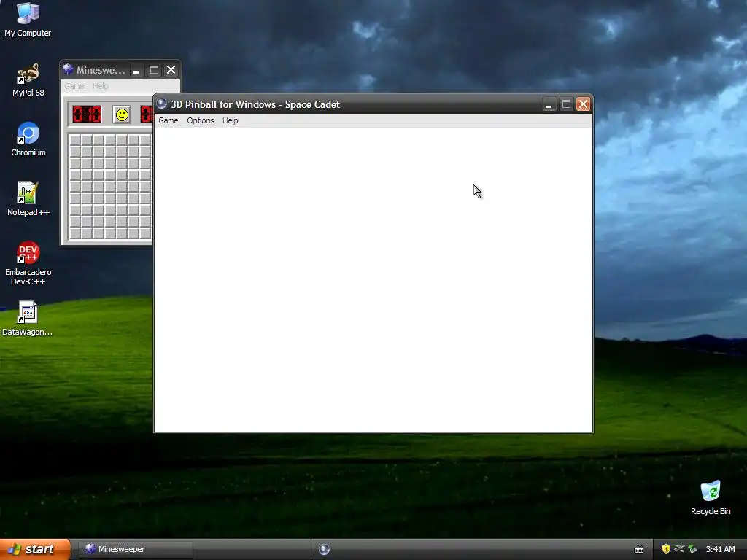The height and width of the screenshot is (560, 747).
Task: Click the Minesweeper title bar mine icon
Action: (68, 69)
